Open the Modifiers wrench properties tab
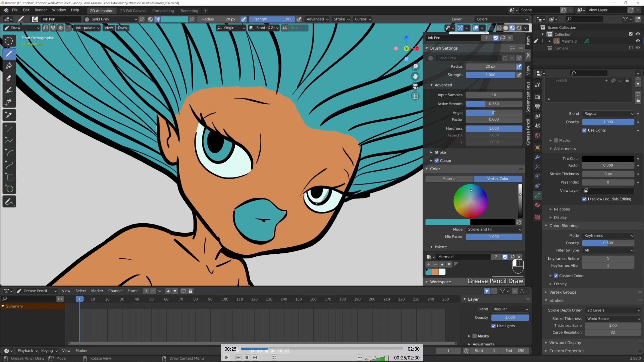The width and height of the screenshot is (644, 362). [x=538, y=157]
